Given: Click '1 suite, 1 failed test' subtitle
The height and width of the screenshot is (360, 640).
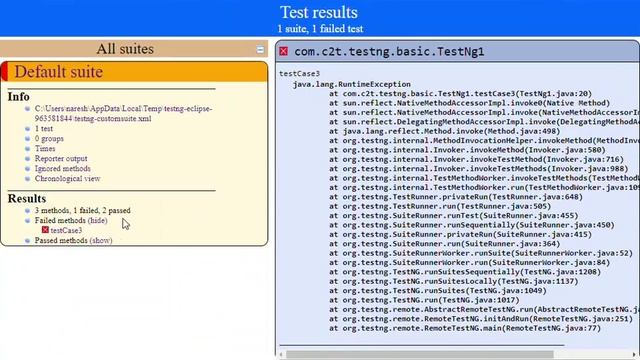Looking at the screenshot, I should coord(320,29).
